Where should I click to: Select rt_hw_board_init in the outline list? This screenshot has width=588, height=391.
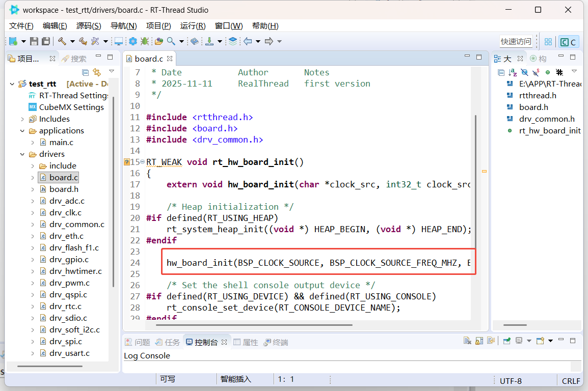point(549,131)
